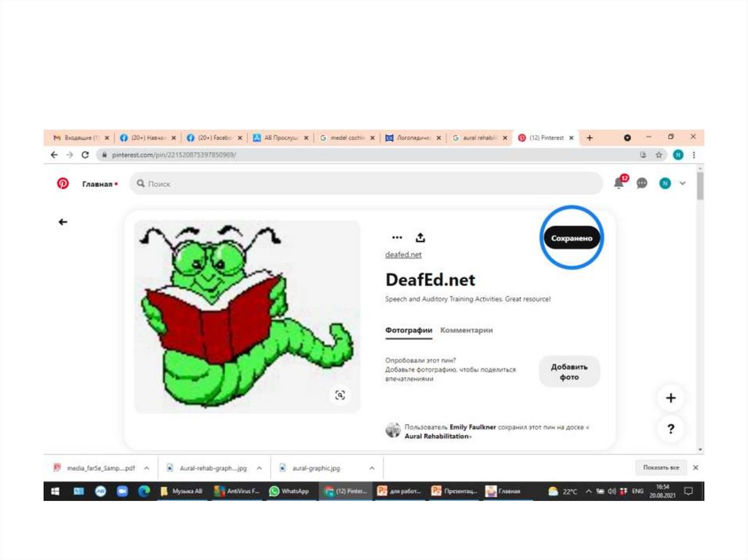The width and height of the screenshot is (748, 560).
Task: Click the site lock icon
Action: point(104,155)
